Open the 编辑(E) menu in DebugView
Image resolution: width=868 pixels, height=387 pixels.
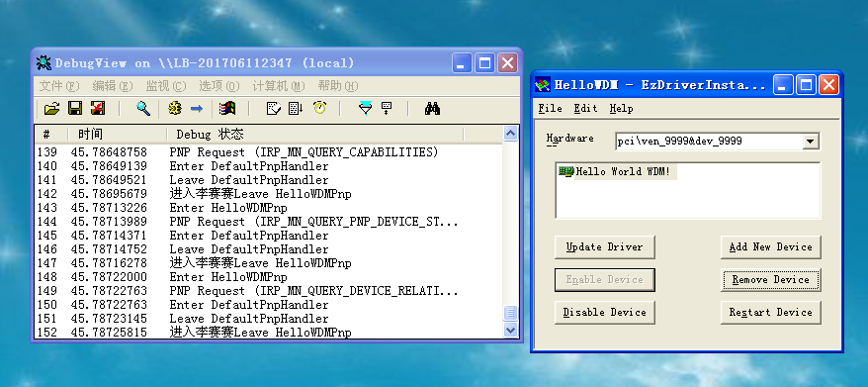(113, 86)
